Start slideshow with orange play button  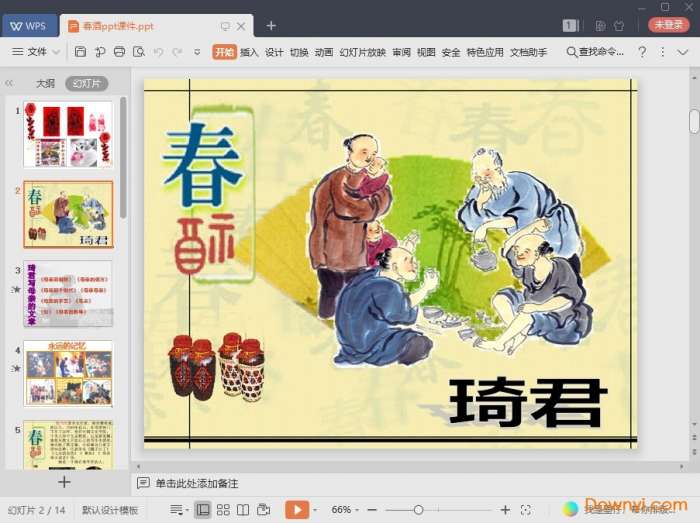point(297,510)
